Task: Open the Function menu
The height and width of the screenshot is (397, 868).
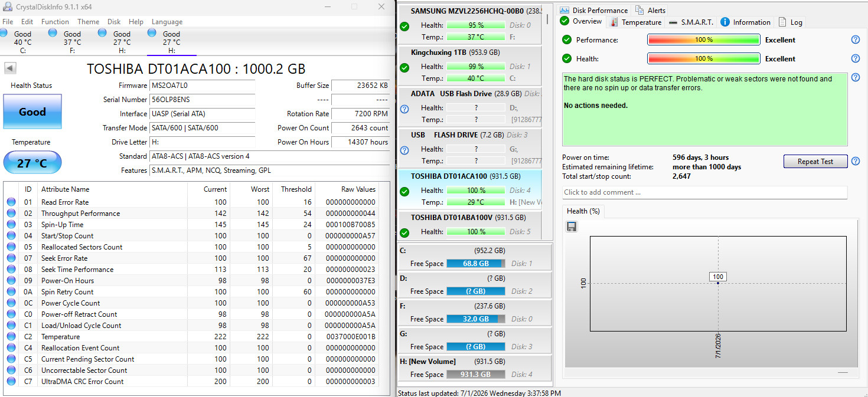Action: point(56,22)
